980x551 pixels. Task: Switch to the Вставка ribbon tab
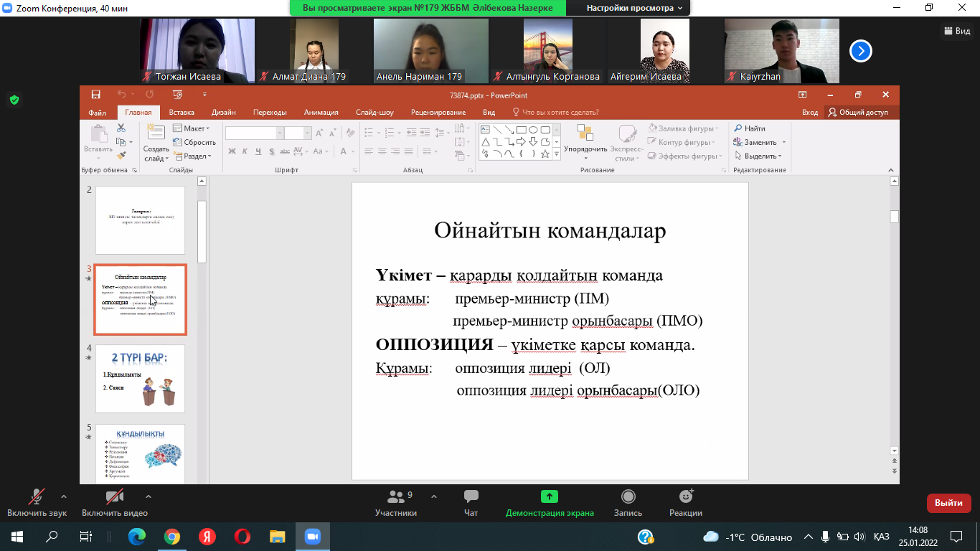coord(182,113)
